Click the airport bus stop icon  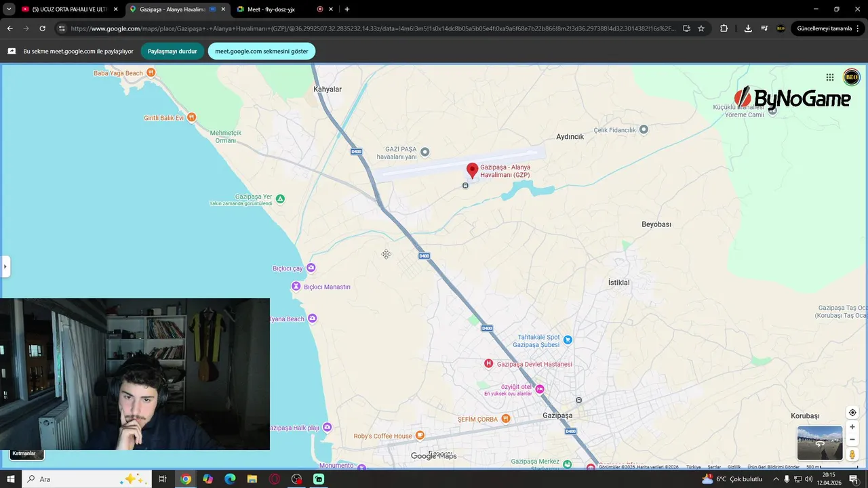click(465, 185)
